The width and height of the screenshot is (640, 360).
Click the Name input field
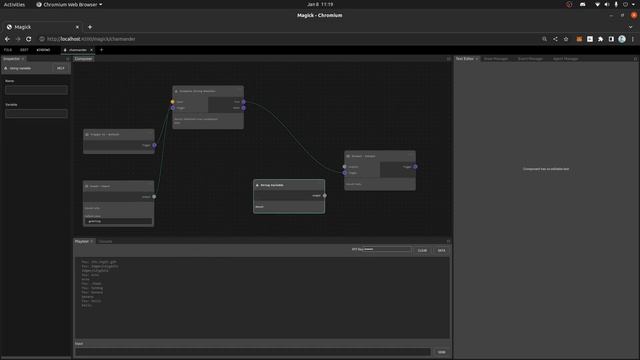(36, 90)
